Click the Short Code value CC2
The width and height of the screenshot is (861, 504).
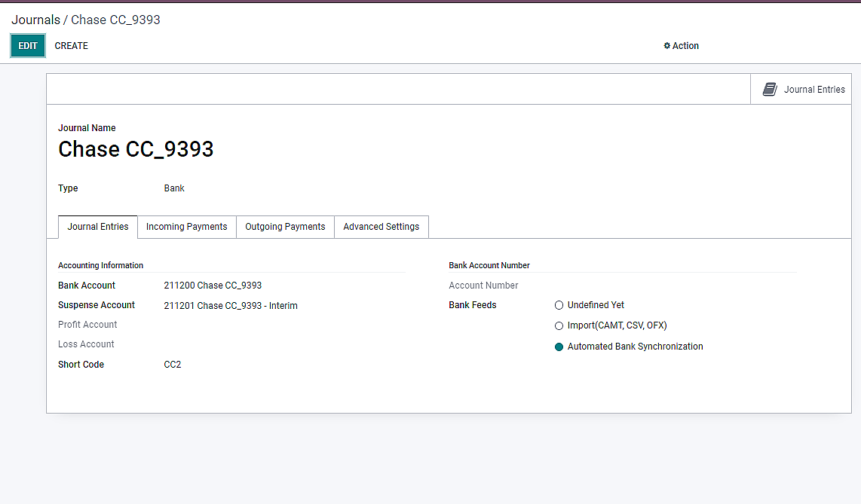[x=173, y=365]
